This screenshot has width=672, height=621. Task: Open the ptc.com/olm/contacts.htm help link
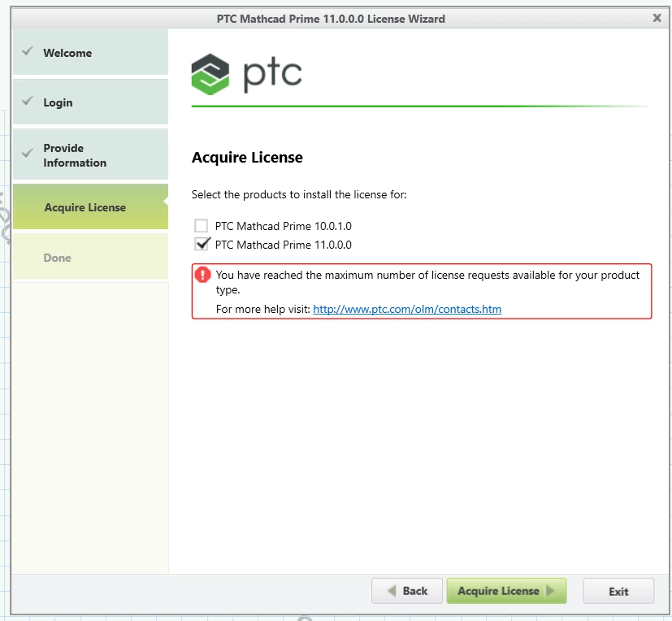pos(407,309)
